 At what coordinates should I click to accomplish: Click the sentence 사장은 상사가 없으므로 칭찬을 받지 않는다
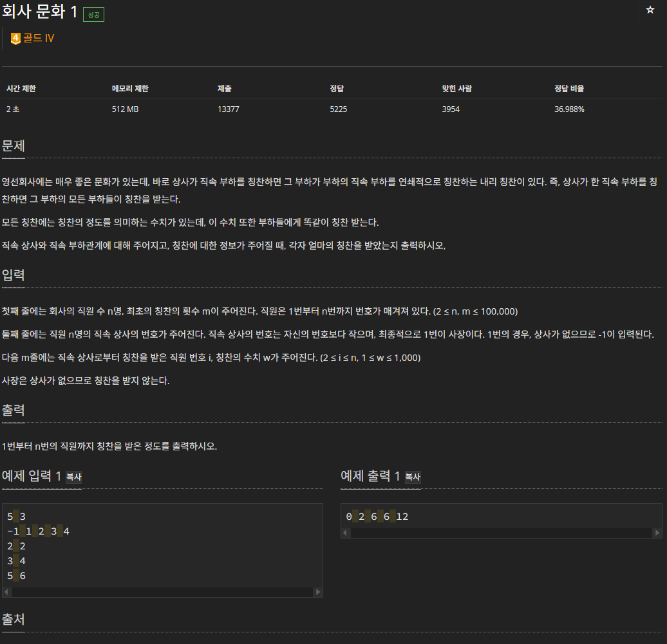pos(86,381)
